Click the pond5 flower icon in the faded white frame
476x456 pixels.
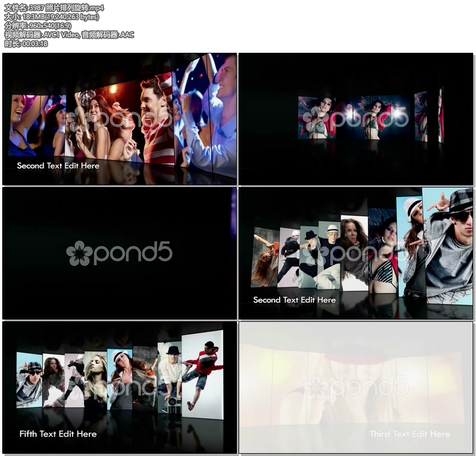point(315,387)
